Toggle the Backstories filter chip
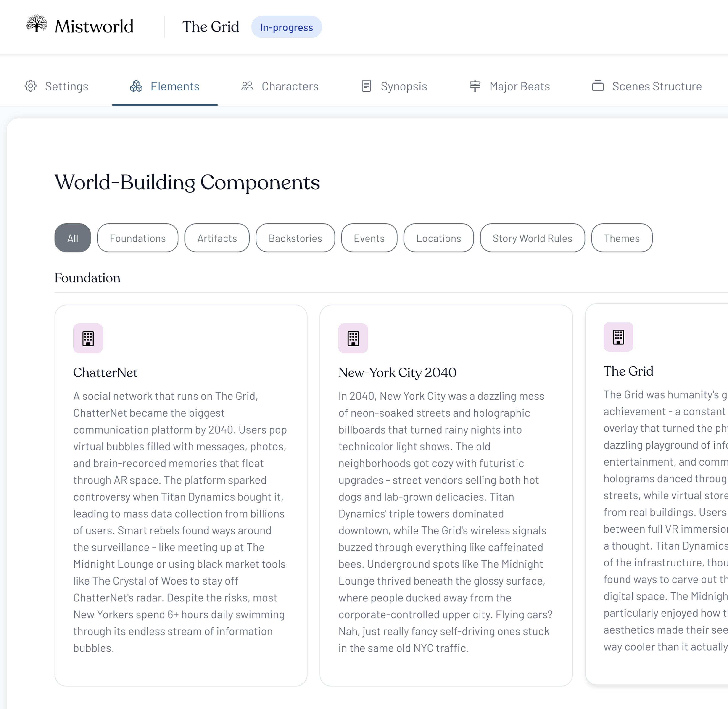Image resolution: width=728 pixels, height=709 pixels. pos(295,238)
